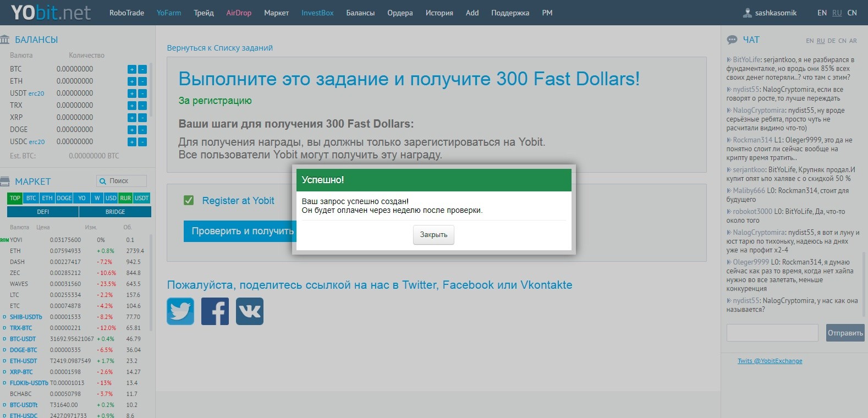Close the success dialog with Закрыть
The image size is (868, 418).
433,235
